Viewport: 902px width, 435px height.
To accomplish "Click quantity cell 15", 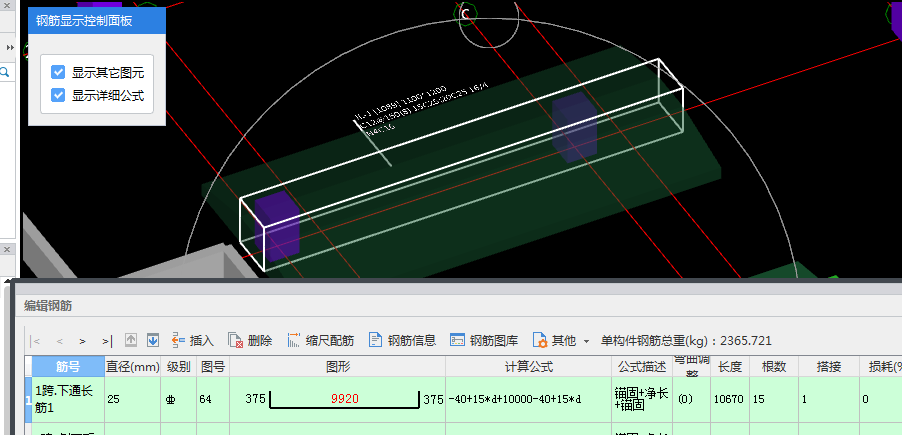I will click(774, 399).
